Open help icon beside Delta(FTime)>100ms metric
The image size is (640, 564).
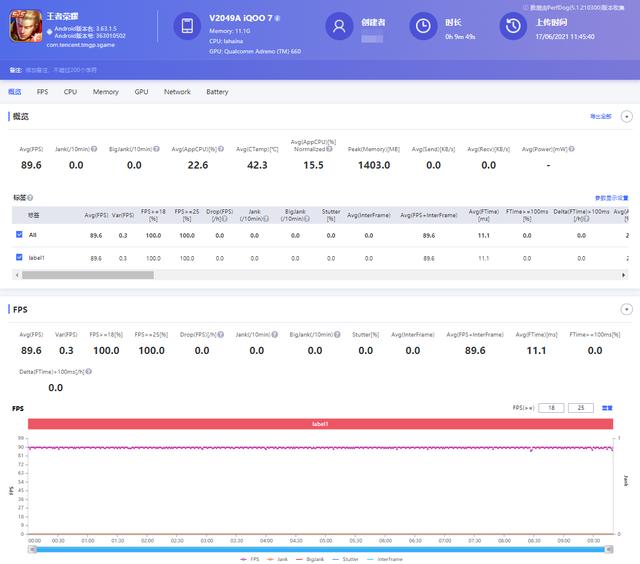click(89, 371)
